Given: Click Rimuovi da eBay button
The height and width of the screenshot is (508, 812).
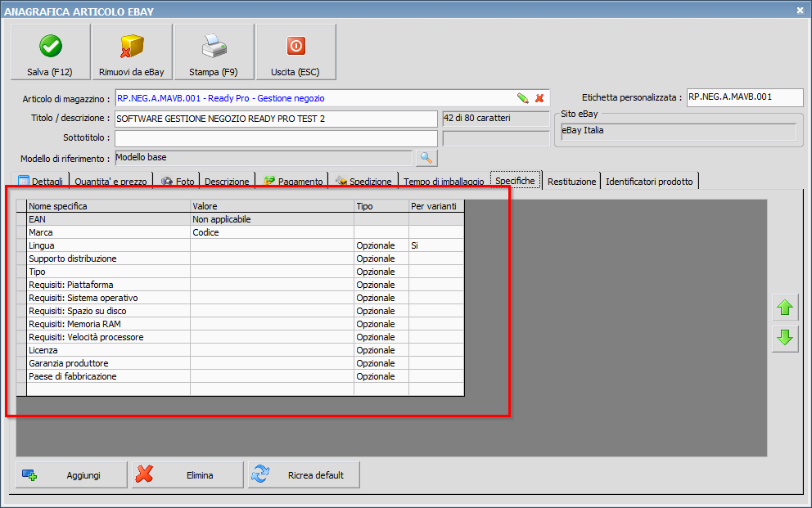Looking at the screenshot, I should coord(132,52).
